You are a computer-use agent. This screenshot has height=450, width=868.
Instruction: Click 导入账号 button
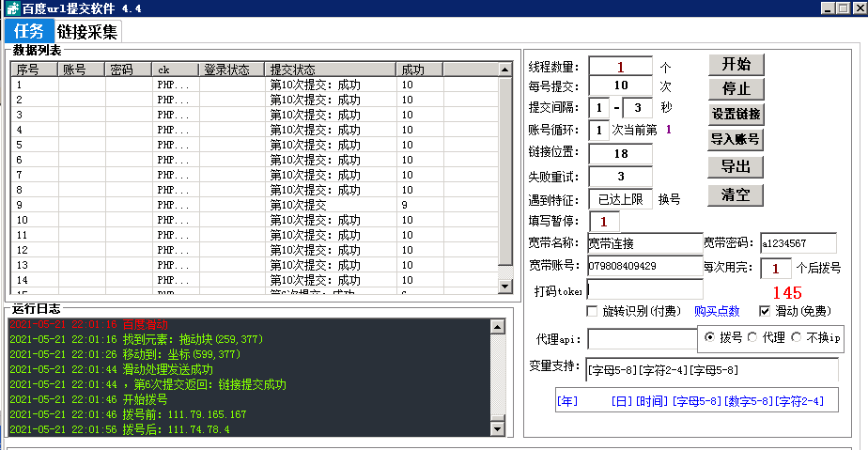point(736,139)
